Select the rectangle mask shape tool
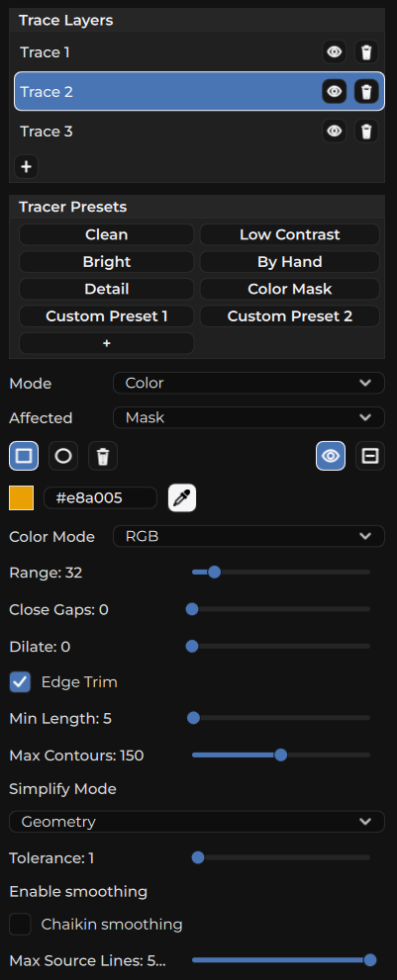This screenshot has height=980, width=397. pos(24,456)
